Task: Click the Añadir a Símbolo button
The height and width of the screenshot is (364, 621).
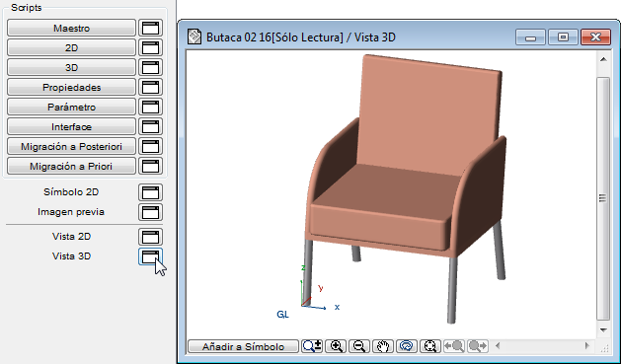Action: [243, 346]
